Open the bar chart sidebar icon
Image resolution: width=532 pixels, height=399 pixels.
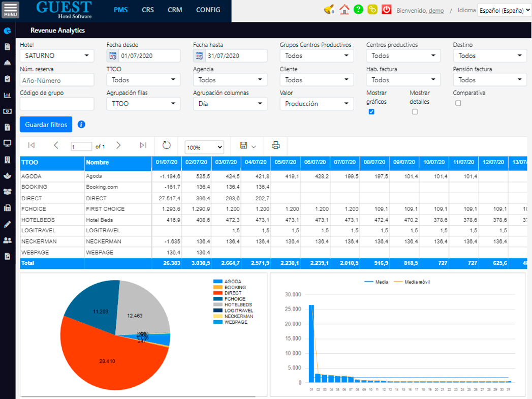7,95
